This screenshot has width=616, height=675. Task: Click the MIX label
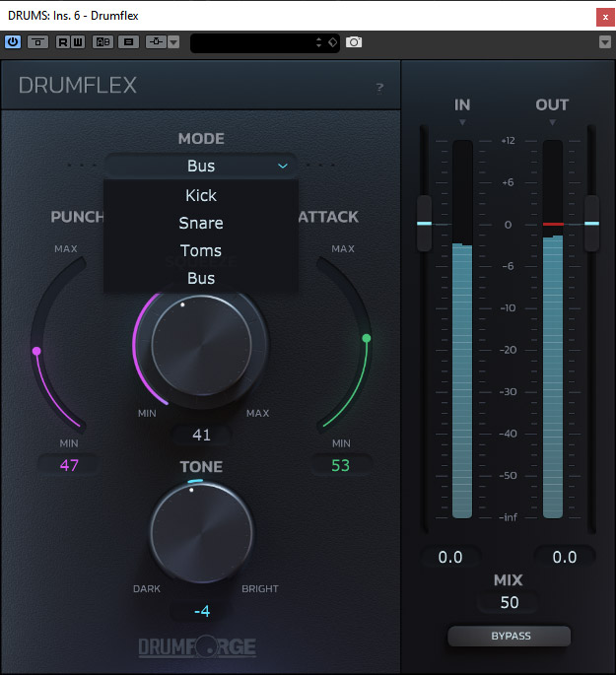pos(509,580)
